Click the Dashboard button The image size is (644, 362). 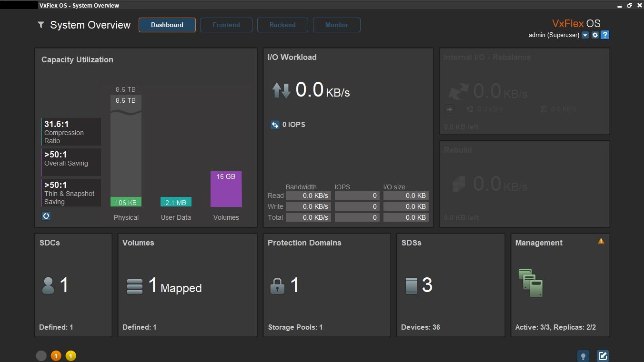[167, 25]
